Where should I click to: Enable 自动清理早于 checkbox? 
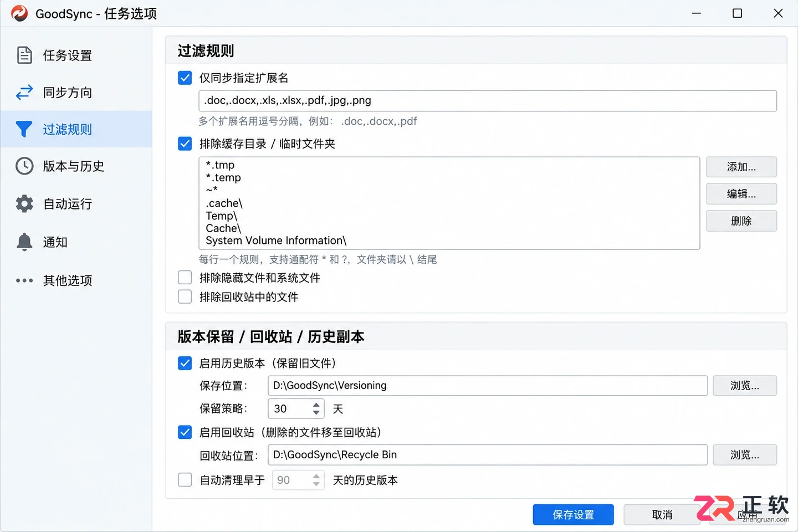[185, 480]
